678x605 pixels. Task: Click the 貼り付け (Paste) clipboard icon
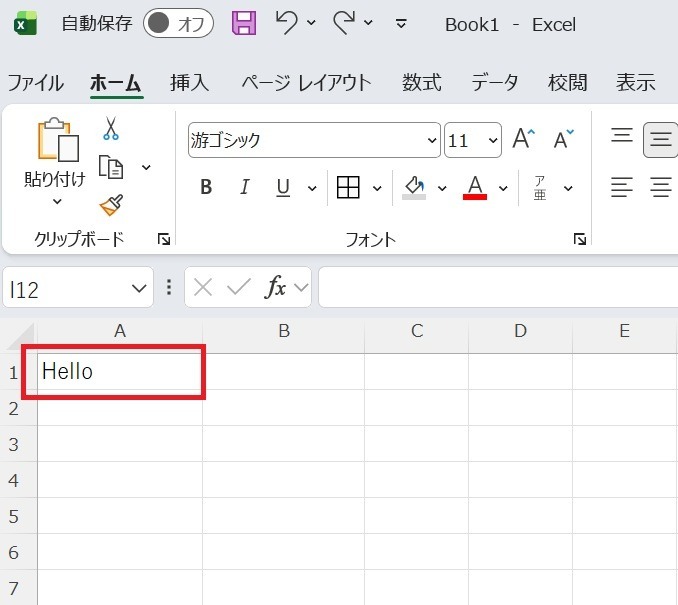[x=58, y=140]
